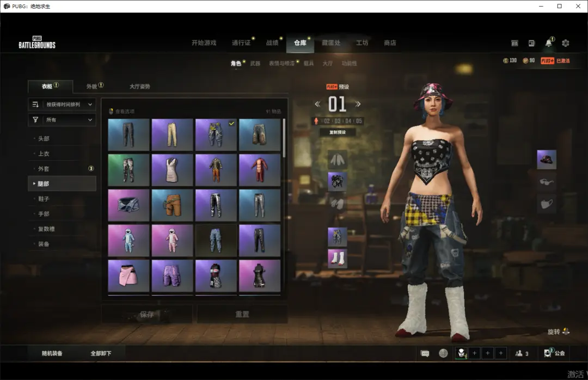
Task: Click the 保存 save button
Action: point(147,314)
